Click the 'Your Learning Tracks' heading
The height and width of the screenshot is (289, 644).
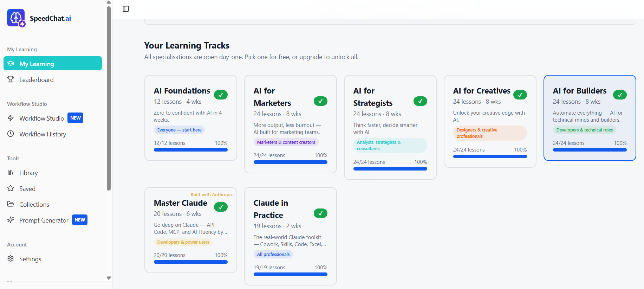point(187,45)
